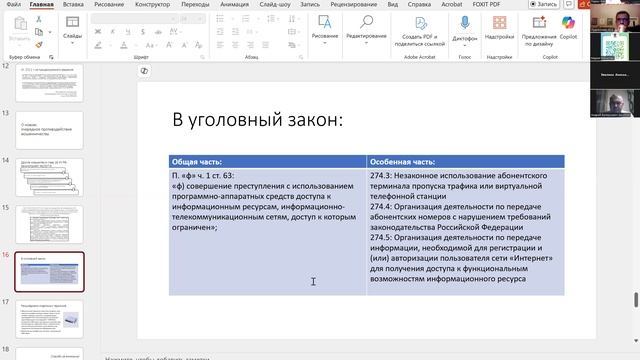Open the comments pane icon

(569, 4)
